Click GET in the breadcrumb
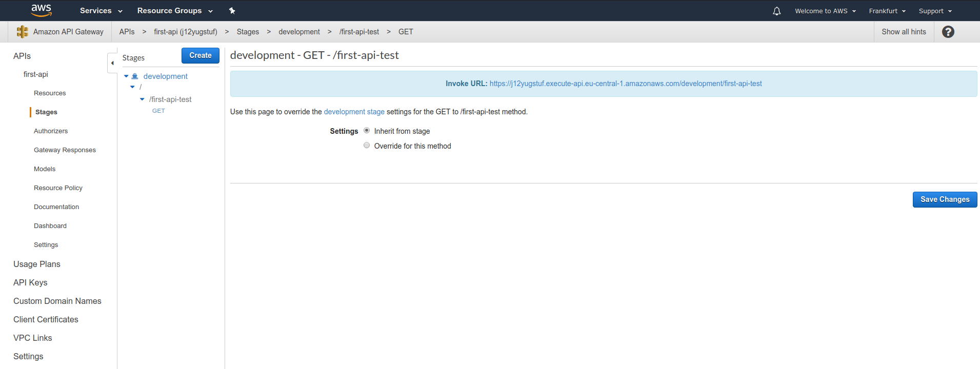The image size is (980, 369). pyautogui.click(x=406, y=32)
